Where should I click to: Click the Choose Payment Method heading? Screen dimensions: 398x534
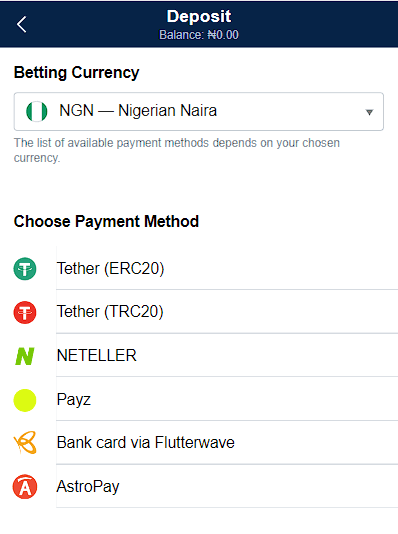106,221
